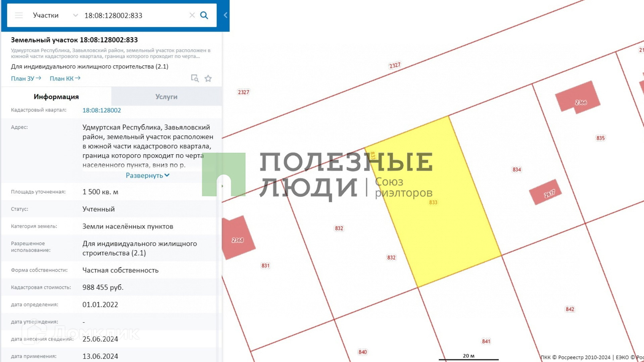This screenshot has width=644, height=362.
Task: Select the cadastral value 988 455 руб.
Action: click(x=103, y=288)
